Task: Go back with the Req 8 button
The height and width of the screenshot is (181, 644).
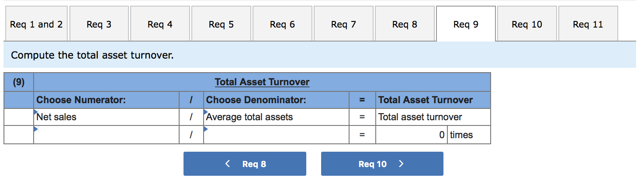Action: coord(245,164)
